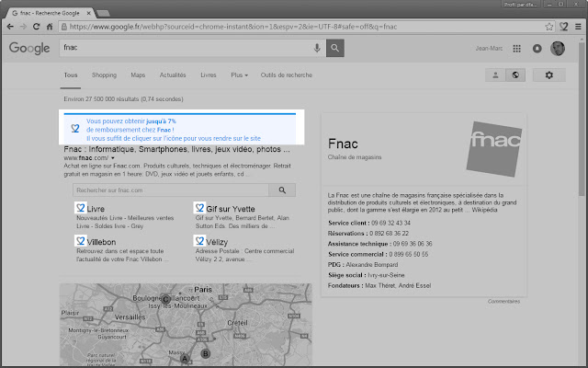Open a new browser tab
The image size is (588, 368).
103,14
